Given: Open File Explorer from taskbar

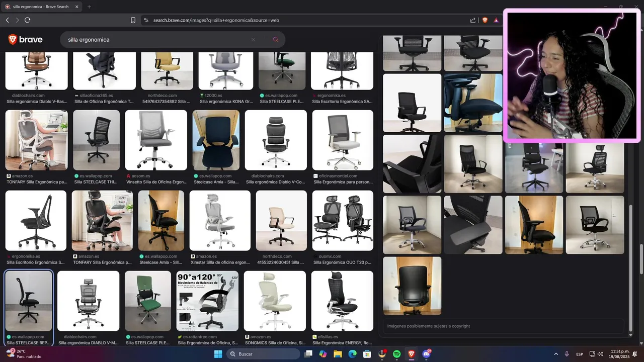Looking at the screenshot, I should [338, 354].
